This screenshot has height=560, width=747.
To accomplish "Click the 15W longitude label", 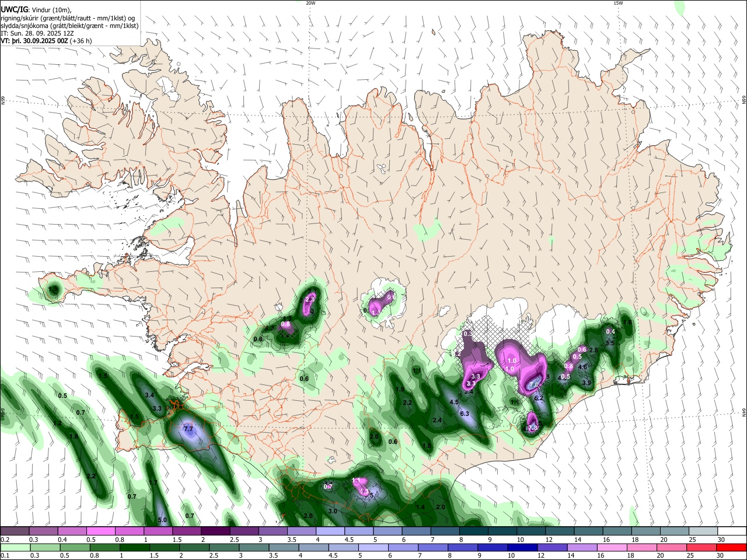I will point(618,3).
